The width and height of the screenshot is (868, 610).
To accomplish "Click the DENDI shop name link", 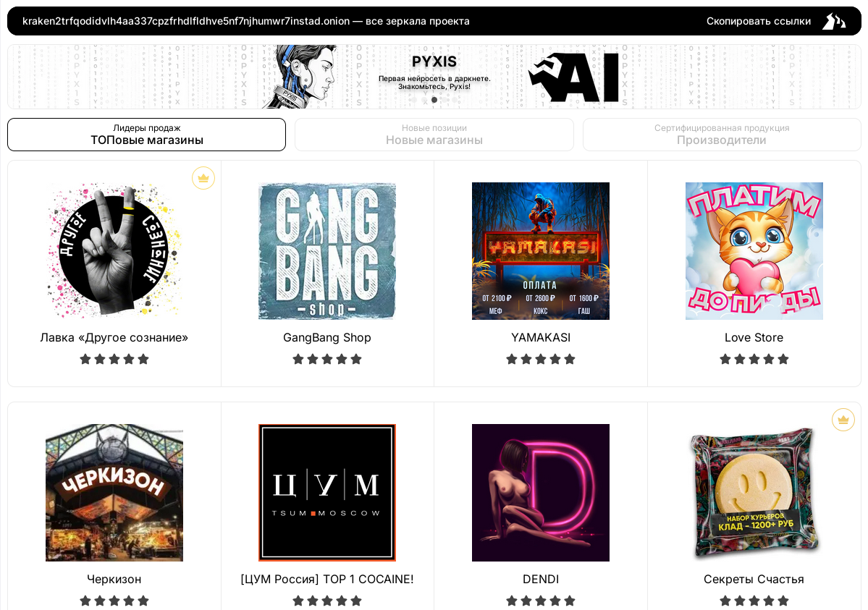I will 541,579.
